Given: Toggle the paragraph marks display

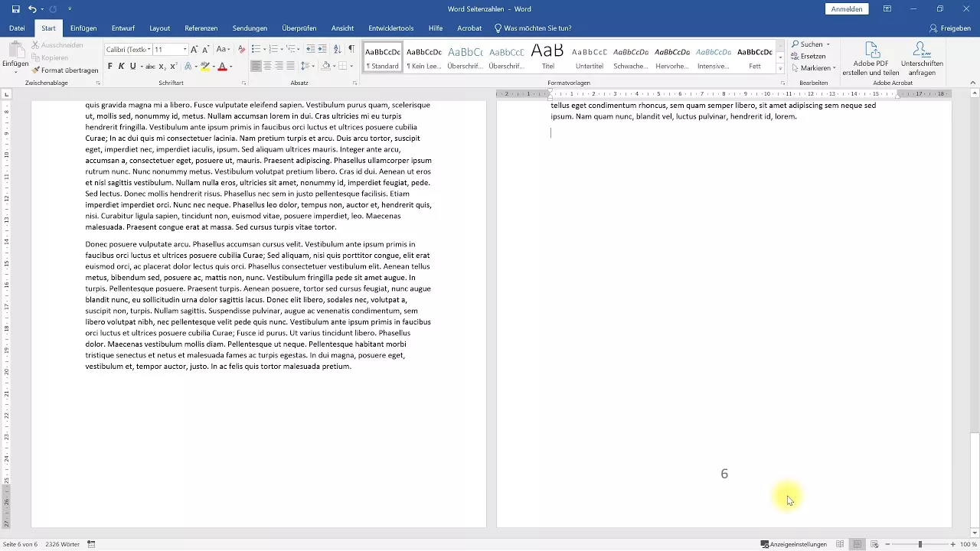Looking at the screenshot, I should pos(352,49).
